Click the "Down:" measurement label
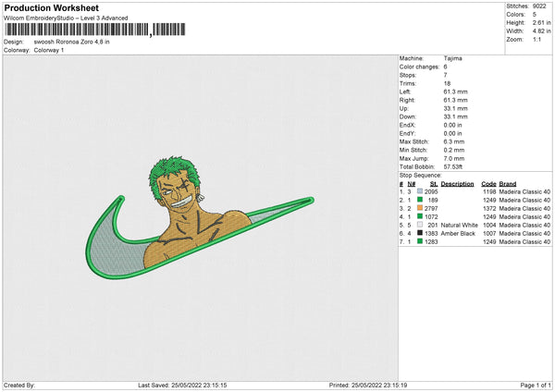This screenshot has height=392, width=555. coord(407,116)
